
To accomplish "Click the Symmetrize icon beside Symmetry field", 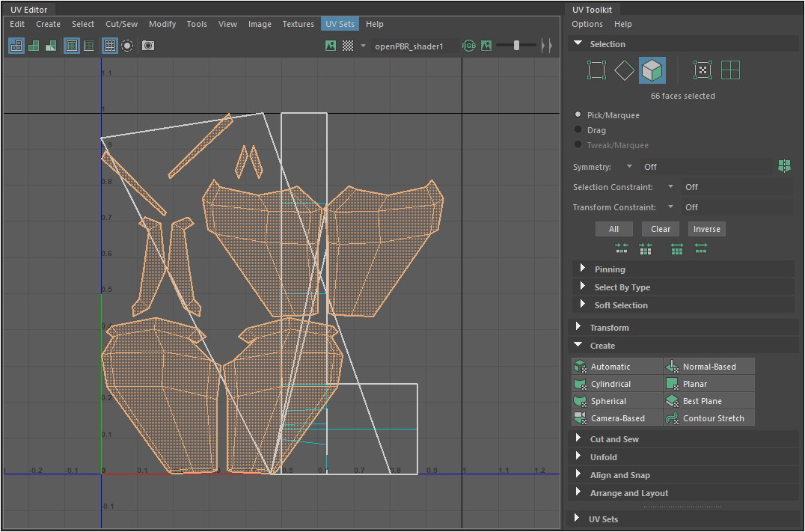I will click(x=785, y=166).
